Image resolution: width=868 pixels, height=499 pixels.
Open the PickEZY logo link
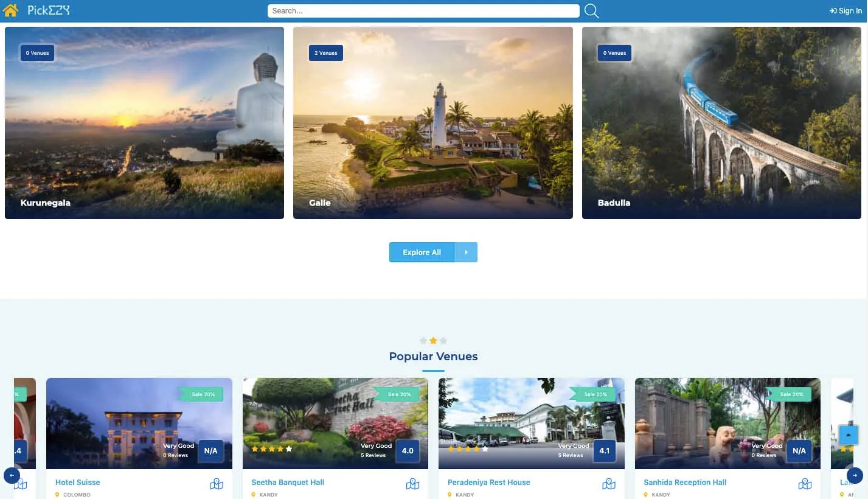point(49,10)
